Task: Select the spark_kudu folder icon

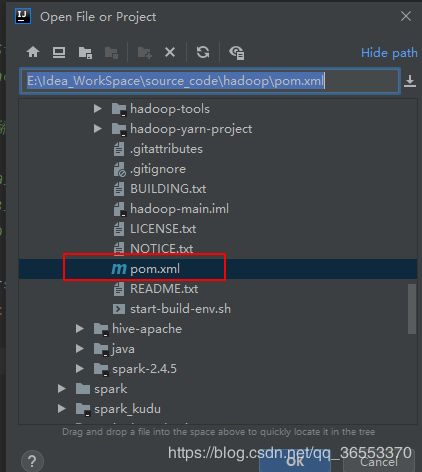Action: [83, 409]
